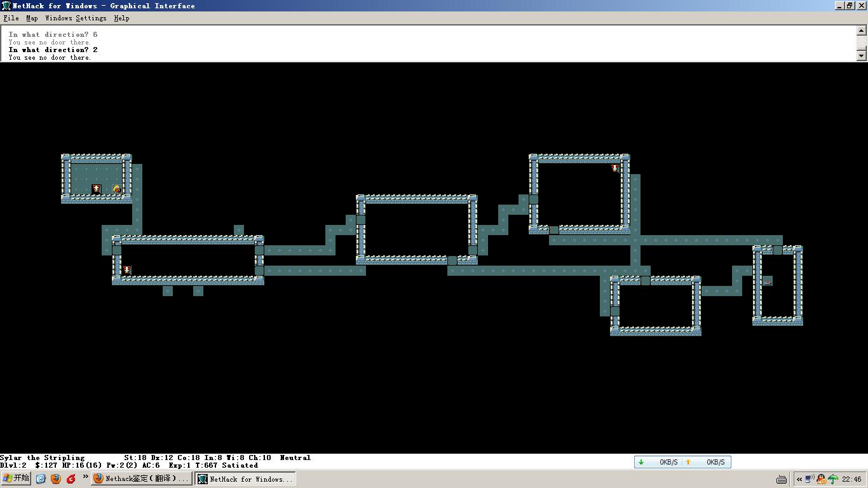Click the QQ penguin tray icon
The image size is (868, 488).
coord(822,479)
